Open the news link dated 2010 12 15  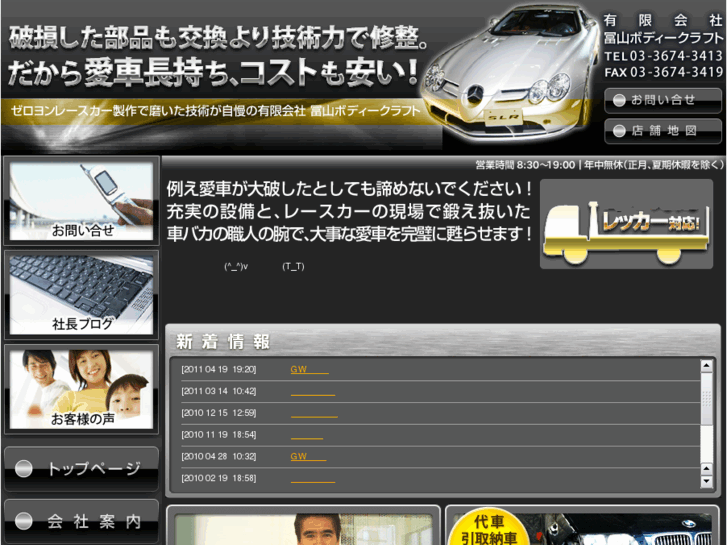point(314,413)
